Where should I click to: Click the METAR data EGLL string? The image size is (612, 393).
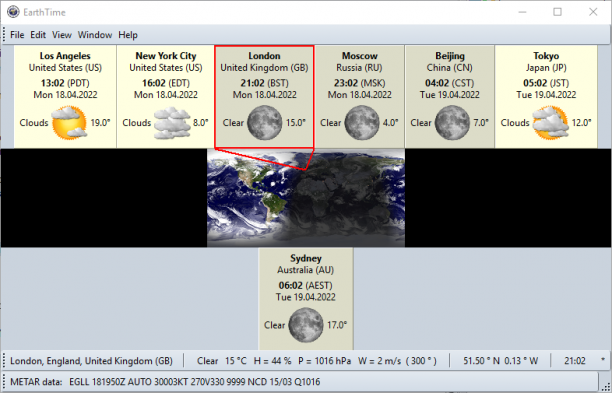[194, 382]
